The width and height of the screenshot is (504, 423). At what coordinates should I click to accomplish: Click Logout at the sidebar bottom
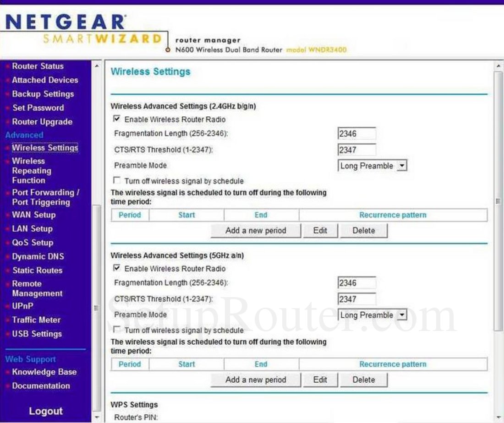[x=45, y=411]
